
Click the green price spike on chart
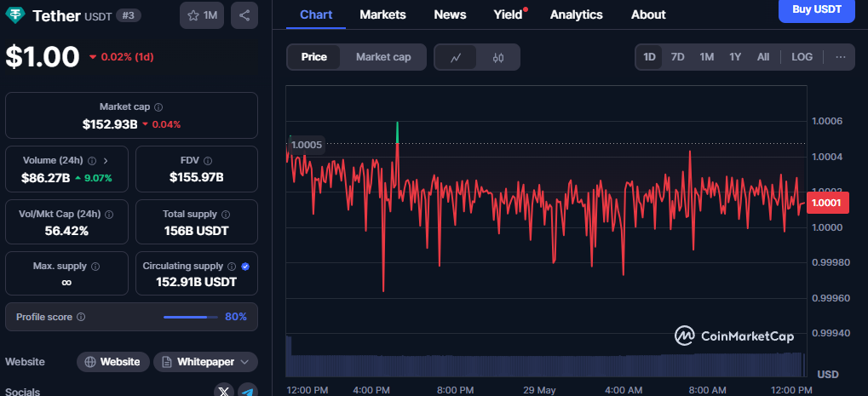click(398, 133)
